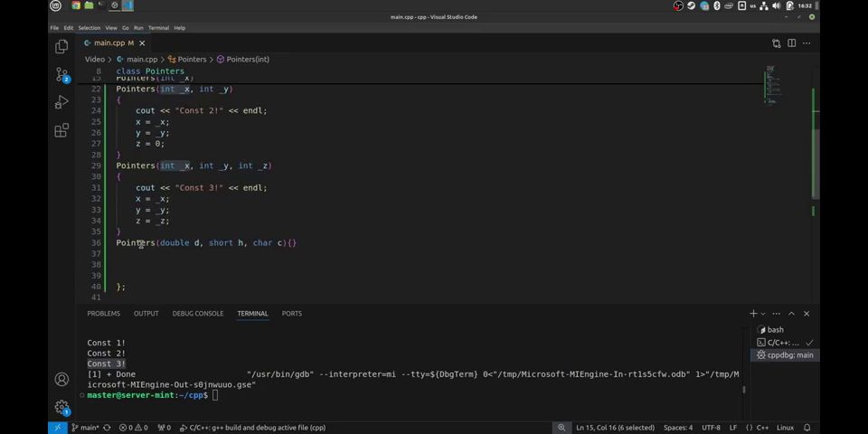Open the Bluetooth tray icon
868x434 pixels.
click(x=716, y=5)
